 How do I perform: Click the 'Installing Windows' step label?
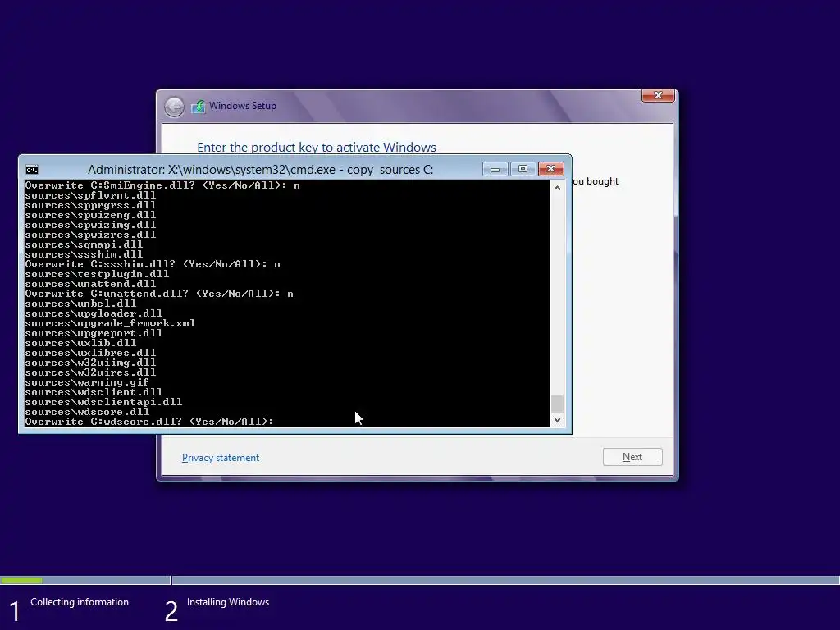point(228,602)
